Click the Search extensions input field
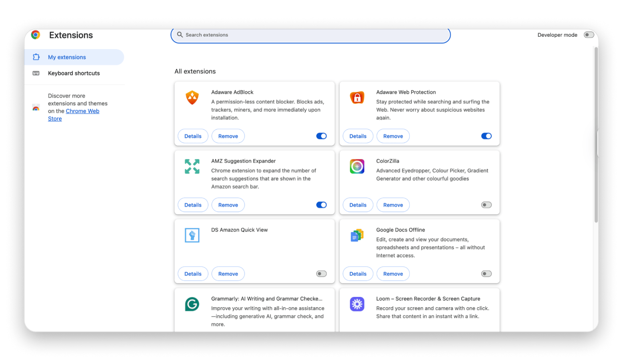The height and width of the screenshot is (364, 623). point(311,35)
